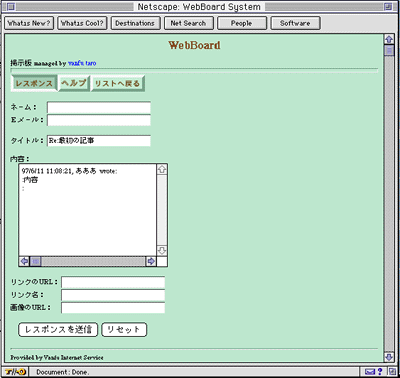This screenshot has height=378, width=400.
Task: Focus the リンク名 input field
Action: click(x=113, y=295)
